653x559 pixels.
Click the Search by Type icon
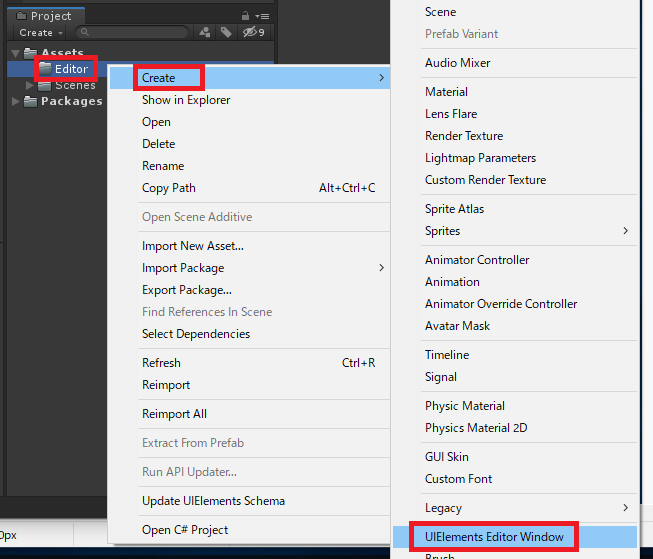[x=204, y=32]
